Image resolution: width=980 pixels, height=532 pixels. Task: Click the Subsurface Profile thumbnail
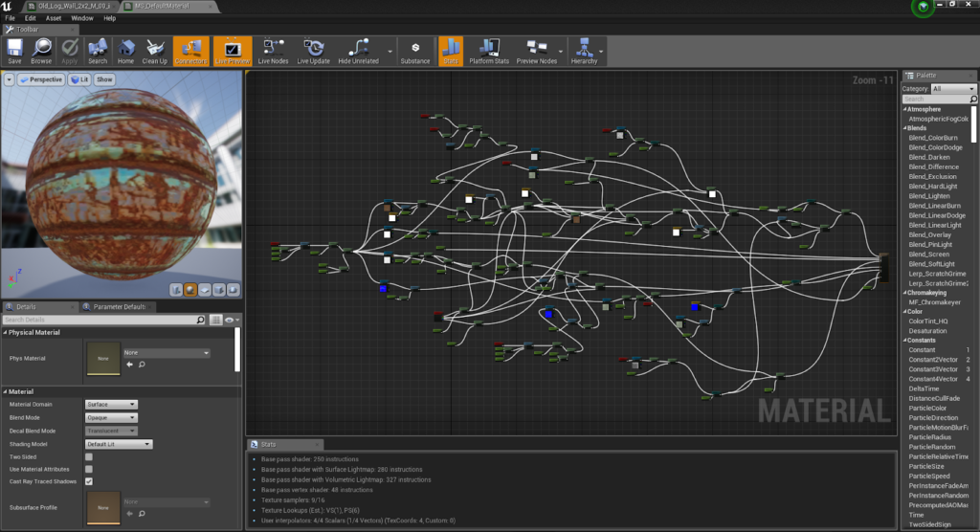click(x=103, y=508)
